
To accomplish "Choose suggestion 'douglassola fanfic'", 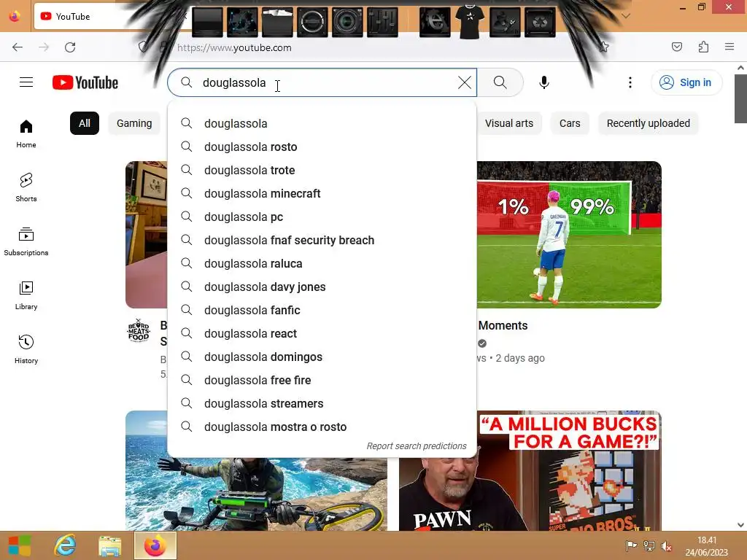I will click(322, 310).
